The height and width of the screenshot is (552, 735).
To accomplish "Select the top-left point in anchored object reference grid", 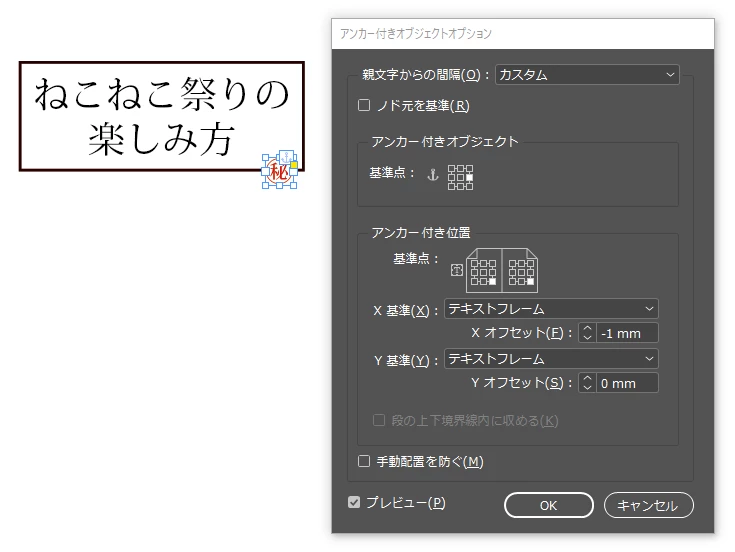I will point(451,169).
